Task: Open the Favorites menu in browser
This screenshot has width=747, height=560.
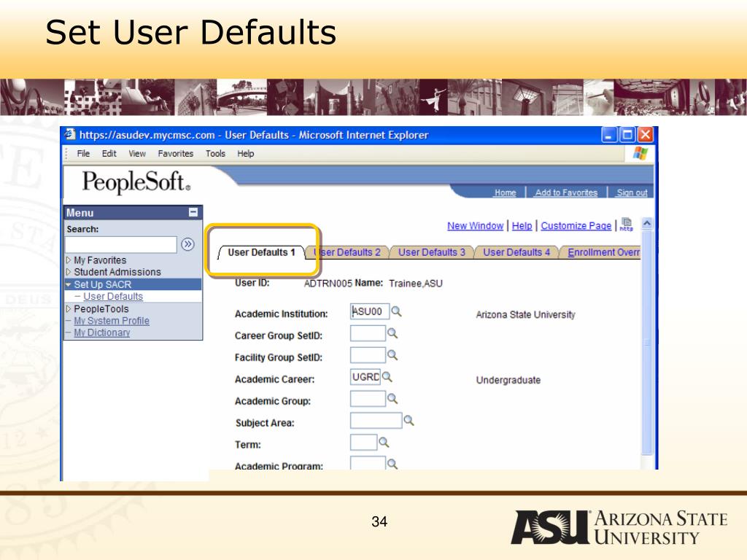Action: click(175, 154)
